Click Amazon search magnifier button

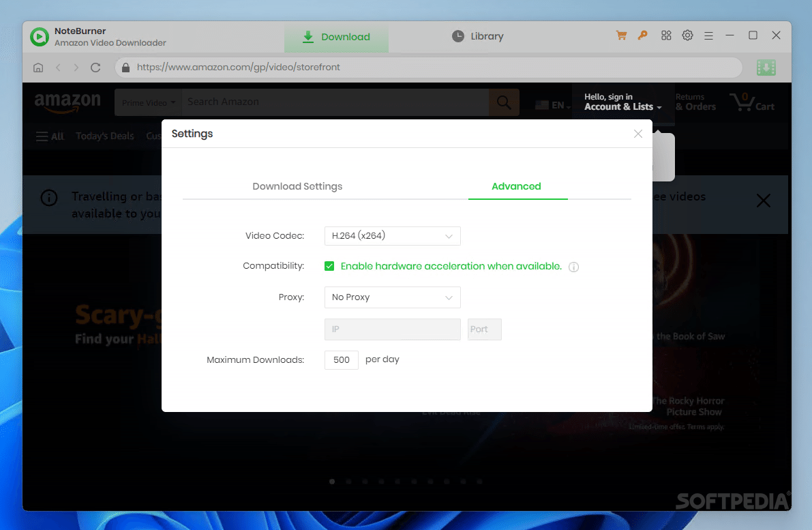pos(504,102)
